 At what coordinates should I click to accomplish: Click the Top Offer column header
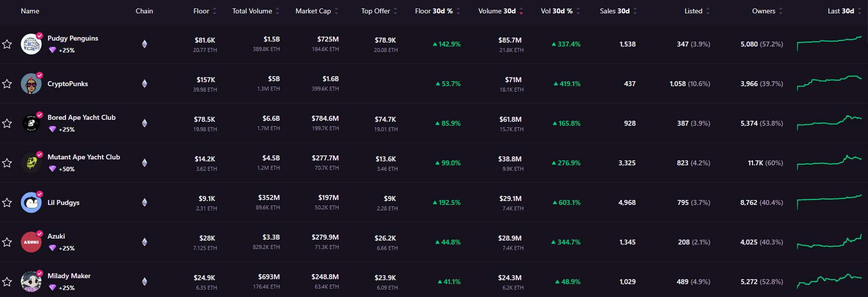pyautogui.click(x=376, y=11)
